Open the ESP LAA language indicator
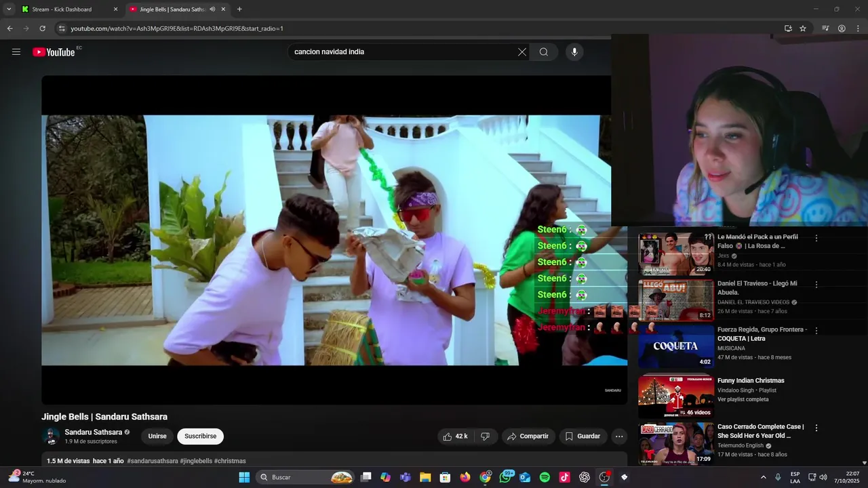The image size is (868, 488). pyautogui.click(x=795, y=477)
